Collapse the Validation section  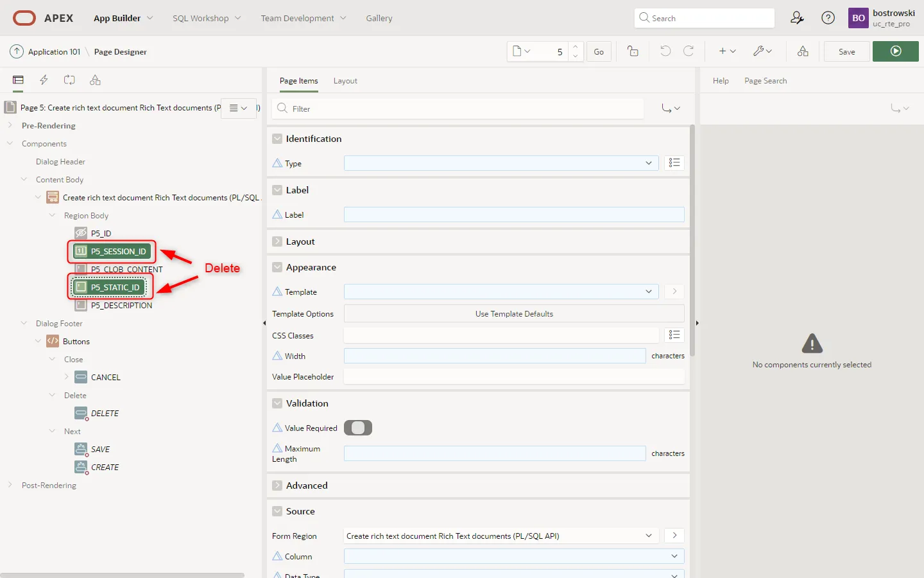pos(277,403)
